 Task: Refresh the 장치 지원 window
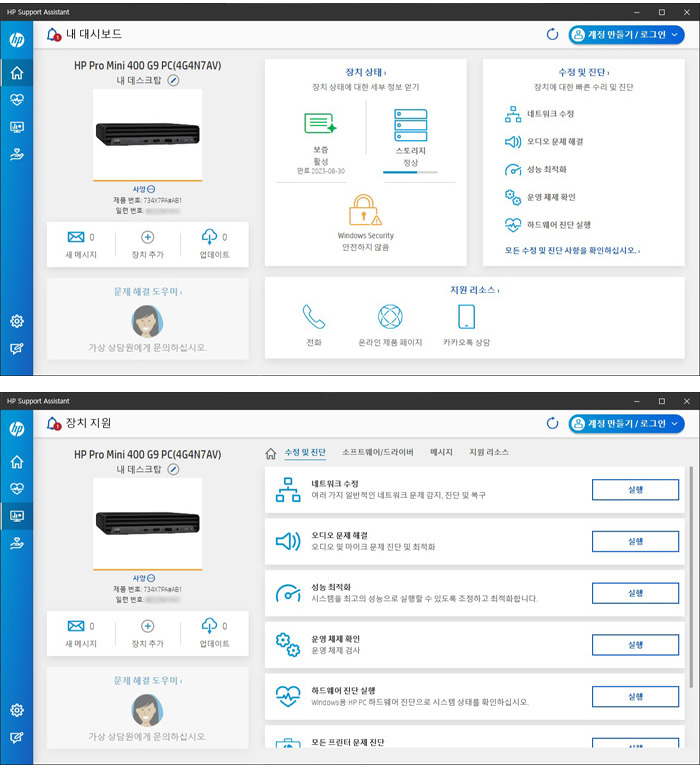point(552,423)
